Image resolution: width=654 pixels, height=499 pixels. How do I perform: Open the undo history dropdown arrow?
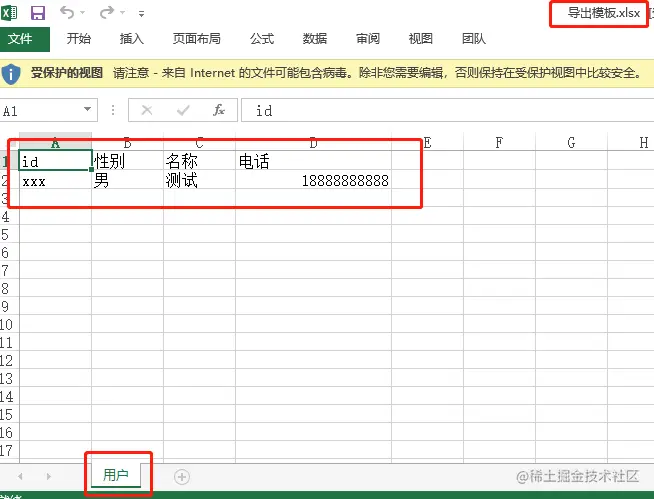click(x=83, y=13)
